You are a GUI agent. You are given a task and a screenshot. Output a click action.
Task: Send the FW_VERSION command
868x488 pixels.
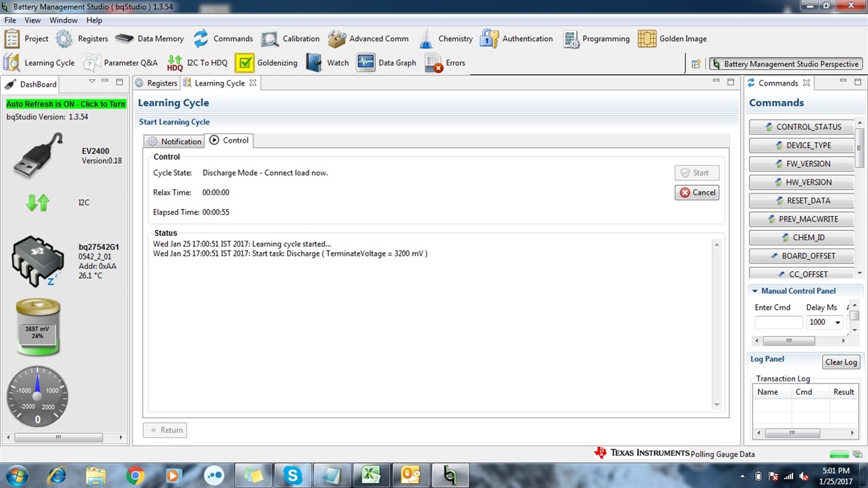pyautogui.click(x=802, y=164)
